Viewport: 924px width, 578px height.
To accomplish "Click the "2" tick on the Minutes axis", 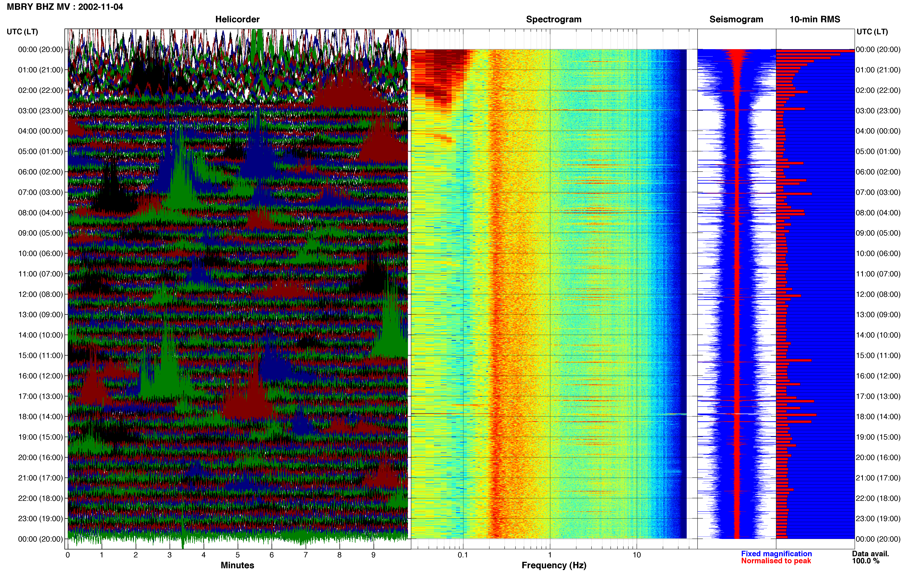I will click(x=136, y=555).
